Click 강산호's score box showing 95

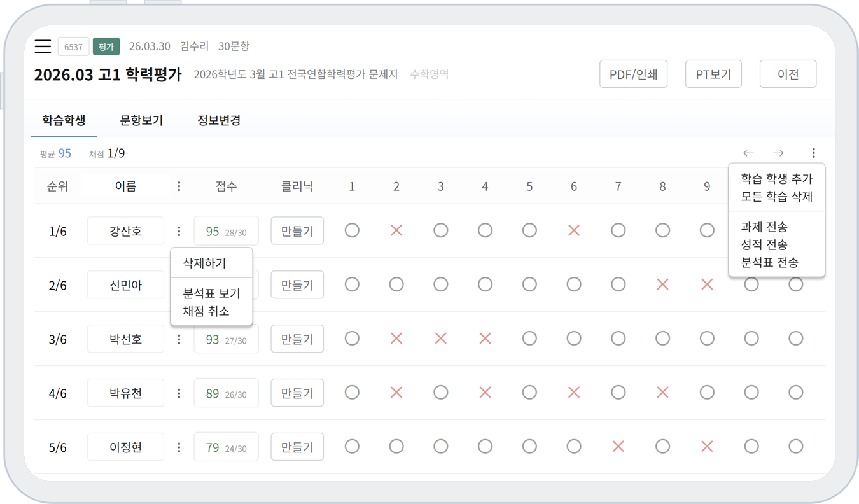pyautogui.click(x=226, y=231)
